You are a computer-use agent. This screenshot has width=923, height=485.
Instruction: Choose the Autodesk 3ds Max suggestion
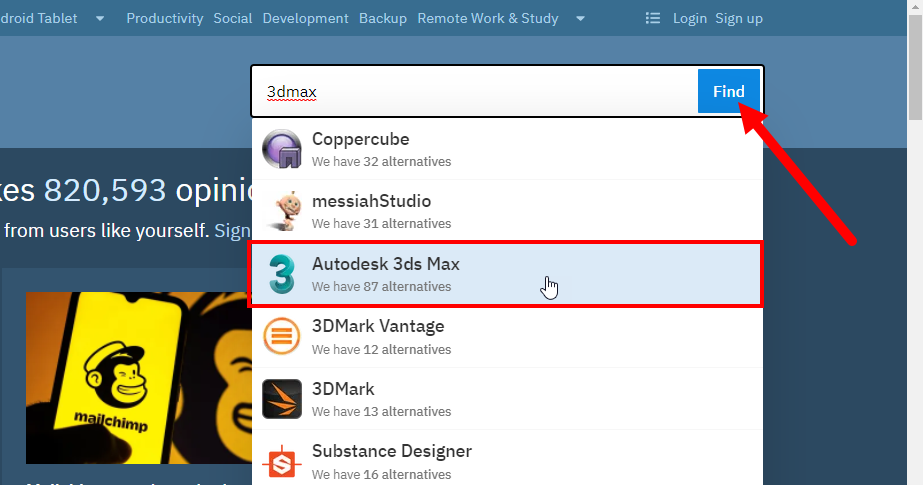pos(506,274)
